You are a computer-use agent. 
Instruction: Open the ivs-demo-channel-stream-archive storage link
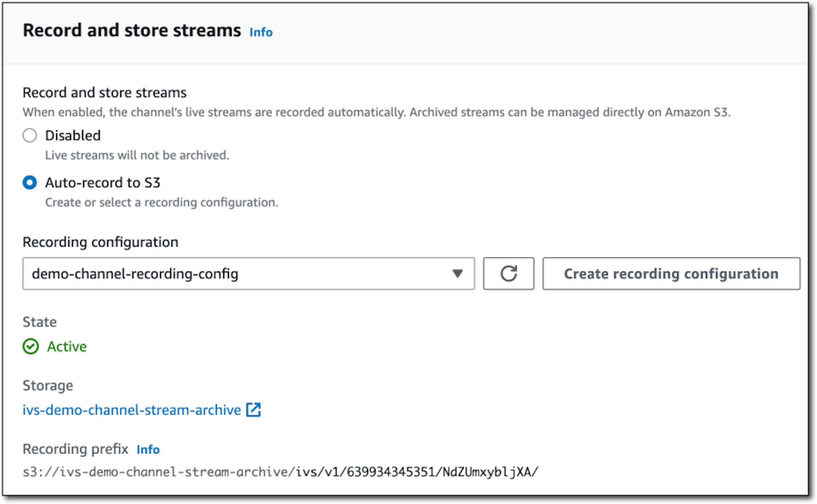coord(131,410)
